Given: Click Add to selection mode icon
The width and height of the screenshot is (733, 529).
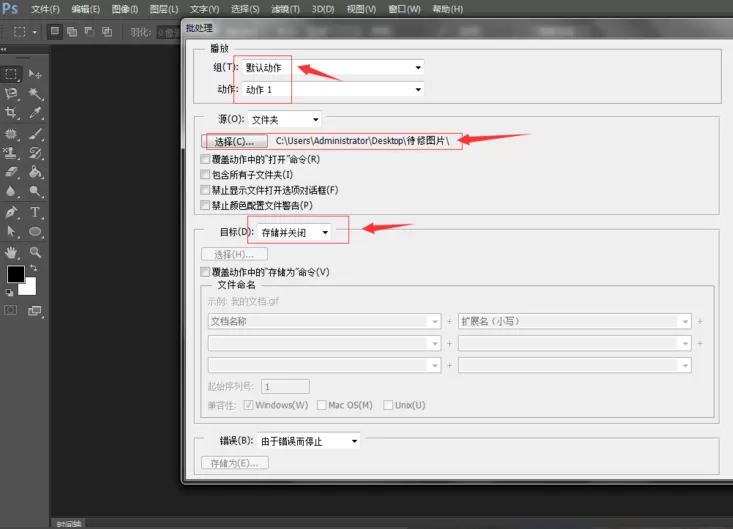Looking at the screenshot, I should (x=72, y=32).
